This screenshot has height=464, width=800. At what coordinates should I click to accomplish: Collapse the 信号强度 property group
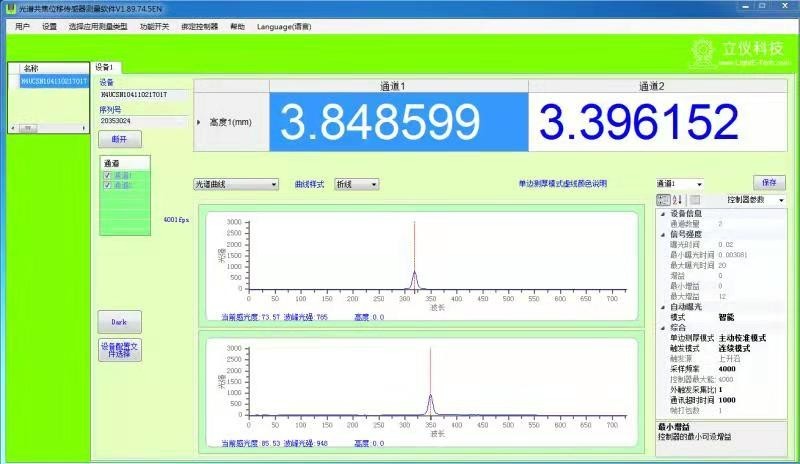(x=662, y=234)
